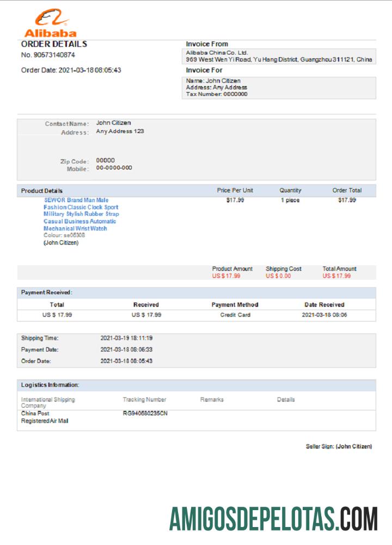Image resolution: width=392 pixels, height=545 pixels.
Task: Click the Alibaba logo
Action: tap(50, 23)
